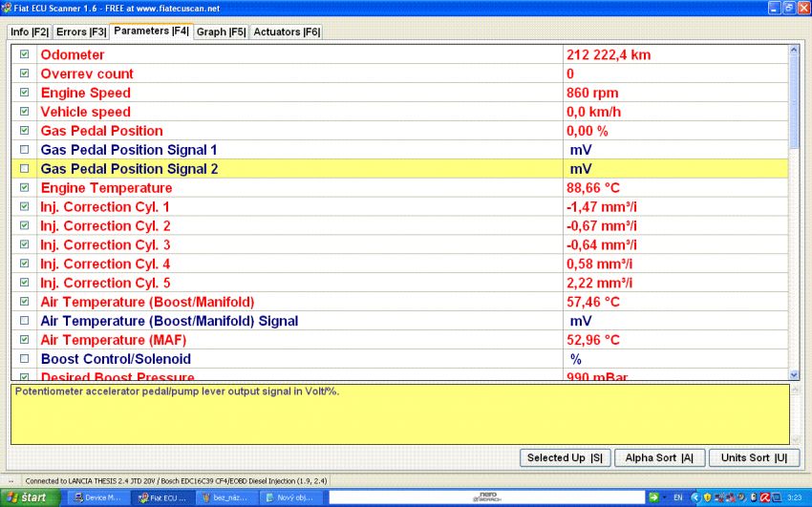Click the 88,66 °C engine temperature value
This screenshot has height=507, width=812.
coord(593,188)
